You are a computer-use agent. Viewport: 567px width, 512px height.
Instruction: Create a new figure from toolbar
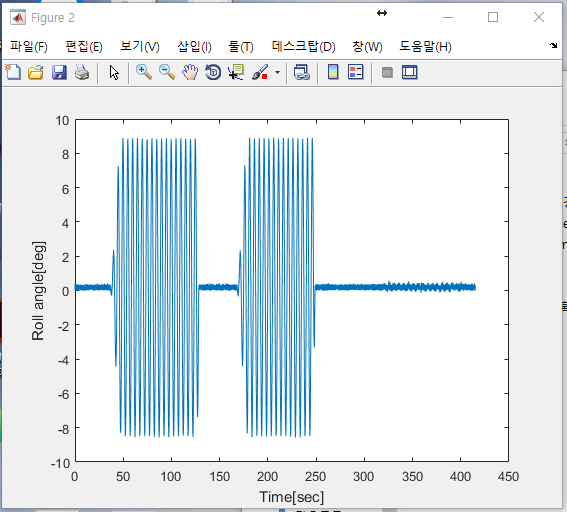point(13,72)
